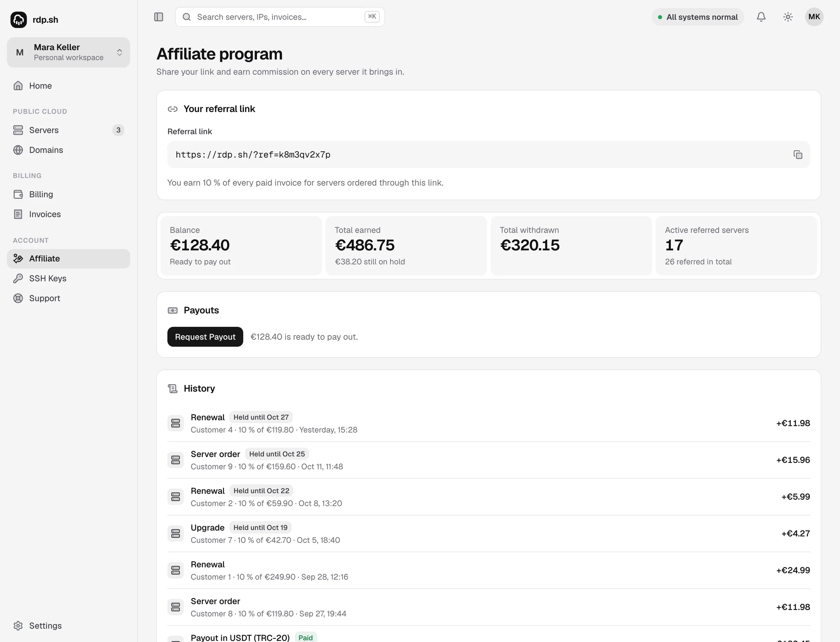Image resolution: width=840 pixels, height=642 pixels.
Task: Switch theme with the sun icon
Action: (788, 17)
